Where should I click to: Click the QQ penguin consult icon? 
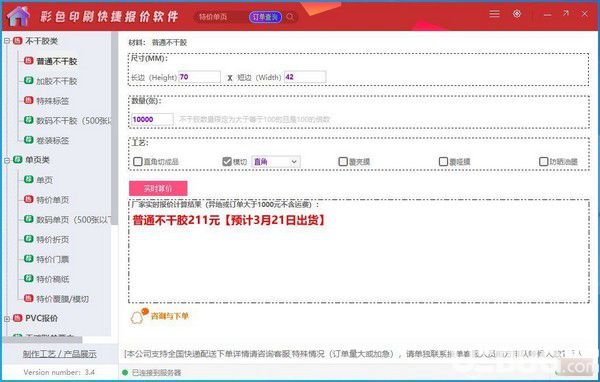(x=139, y=316)
